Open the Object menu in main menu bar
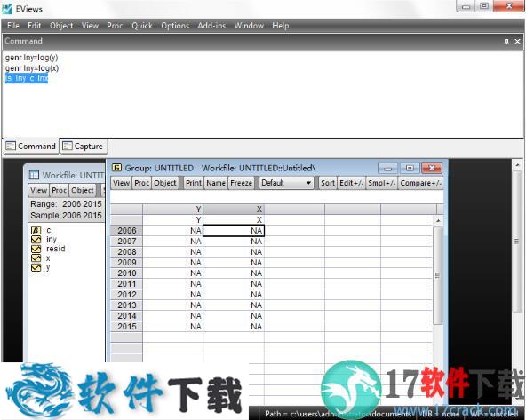Viewport: 526px width, 420px height. pyautogui.click(x=61, y=26)
